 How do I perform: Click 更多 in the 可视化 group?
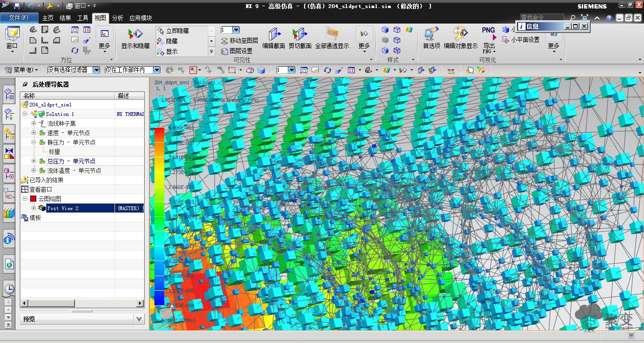[x=553, y=46]
